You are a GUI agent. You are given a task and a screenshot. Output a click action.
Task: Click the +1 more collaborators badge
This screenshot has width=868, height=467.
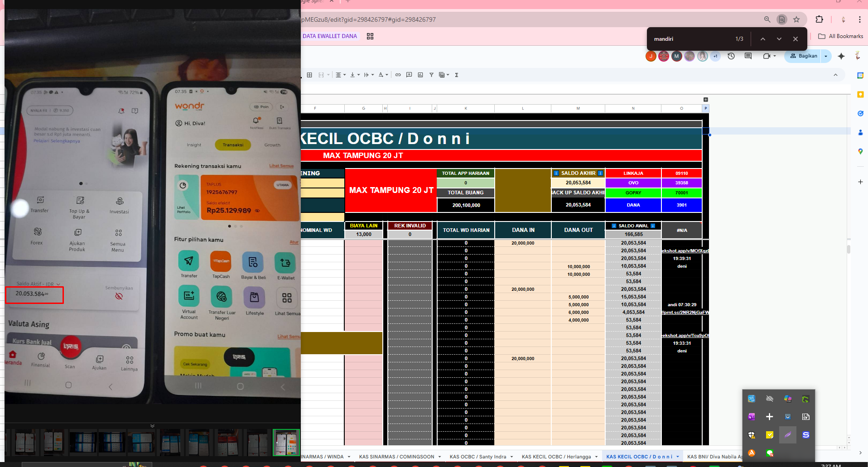pyautogui.click(x=715, y=56)
